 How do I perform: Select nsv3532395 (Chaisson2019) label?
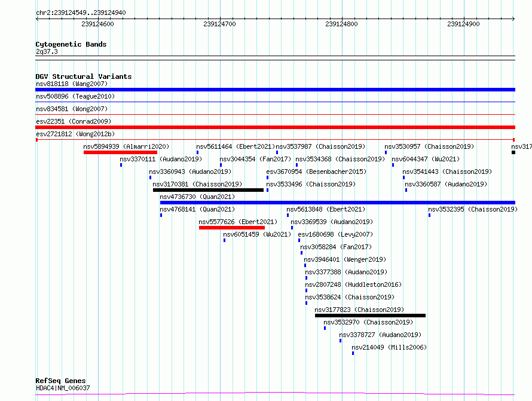point(473,209)
